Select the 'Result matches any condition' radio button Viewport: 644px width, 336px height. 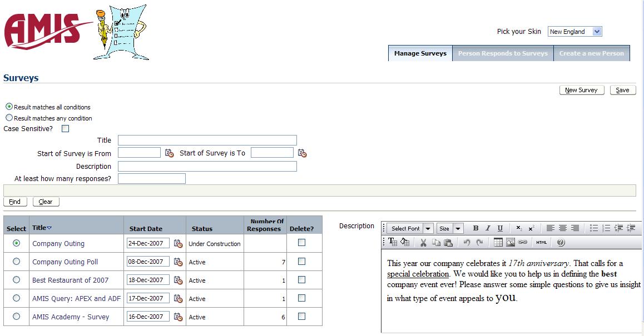pyautogui.click(x=9, y=118)
